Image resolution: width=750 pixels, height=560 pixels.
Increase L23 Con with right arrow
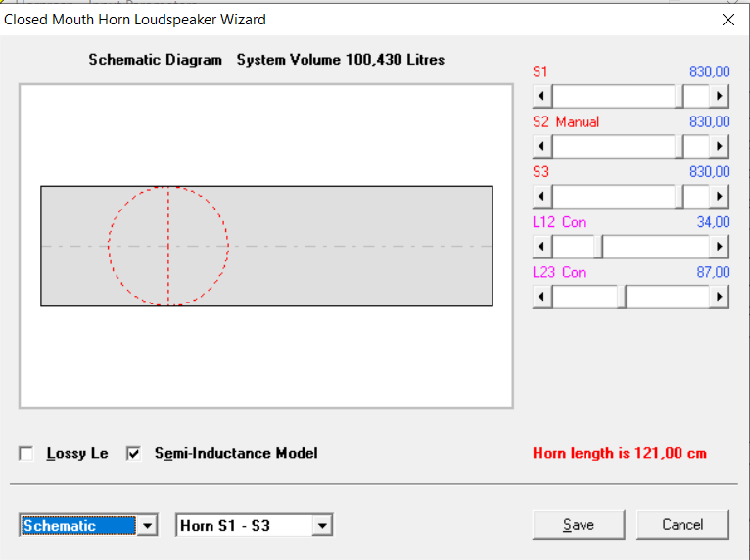tap(719, 297)
